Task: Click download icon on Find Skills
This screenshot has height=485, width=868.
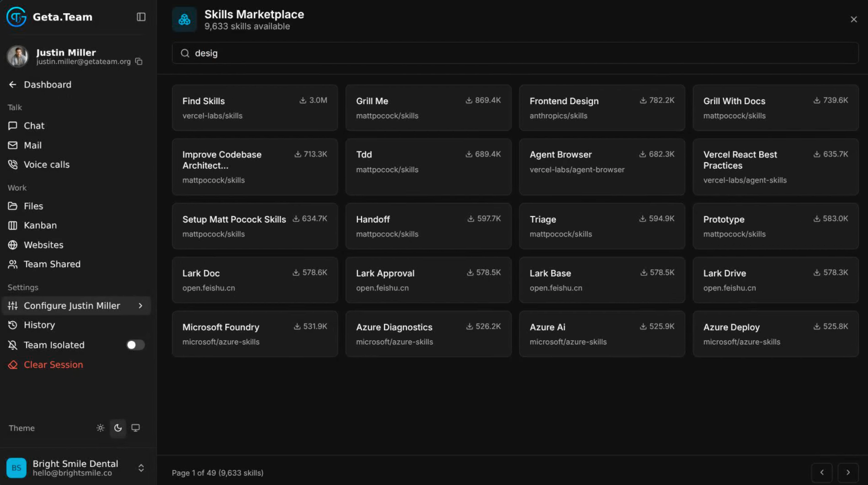Action: (x=302, y=100)
